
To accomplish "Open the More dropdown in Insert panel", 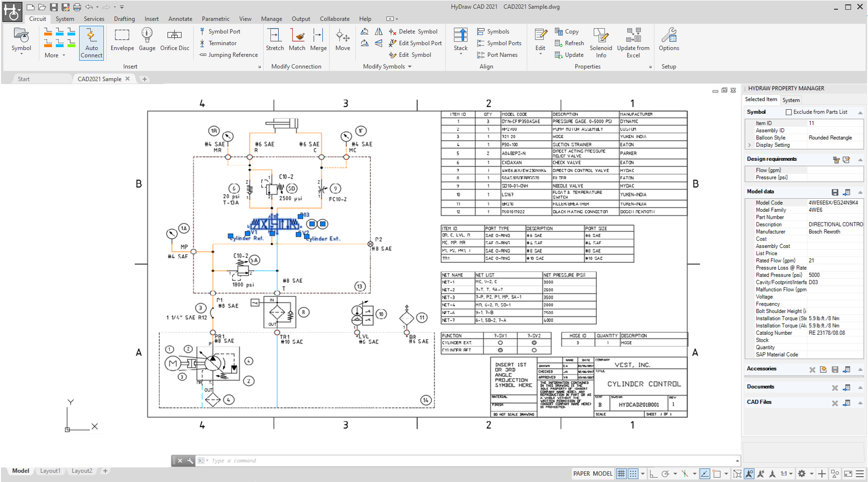I will pos(54,55).
